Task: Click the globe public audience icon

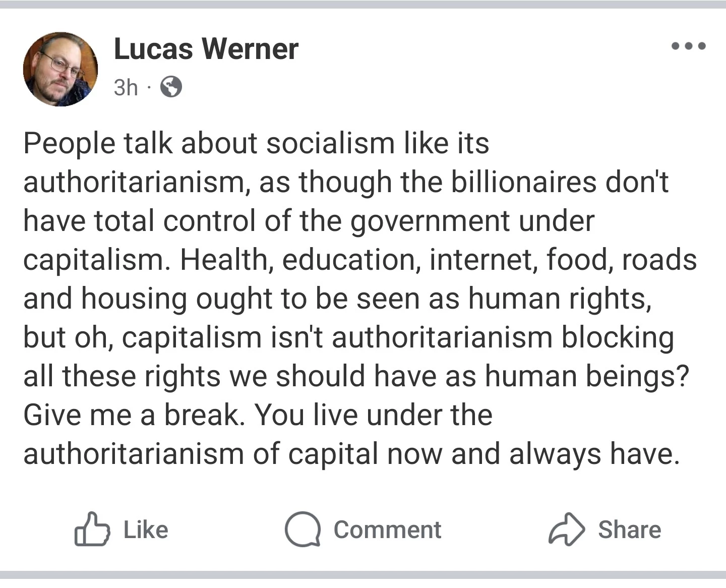Action: click(171, 87)
